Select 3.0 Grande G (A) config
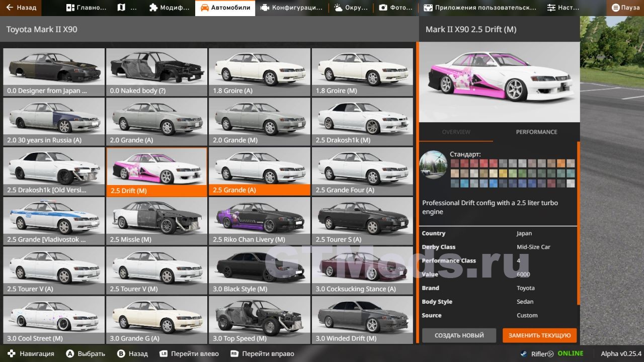Screen dimensions: 644x362 click(x=156, y=320)
